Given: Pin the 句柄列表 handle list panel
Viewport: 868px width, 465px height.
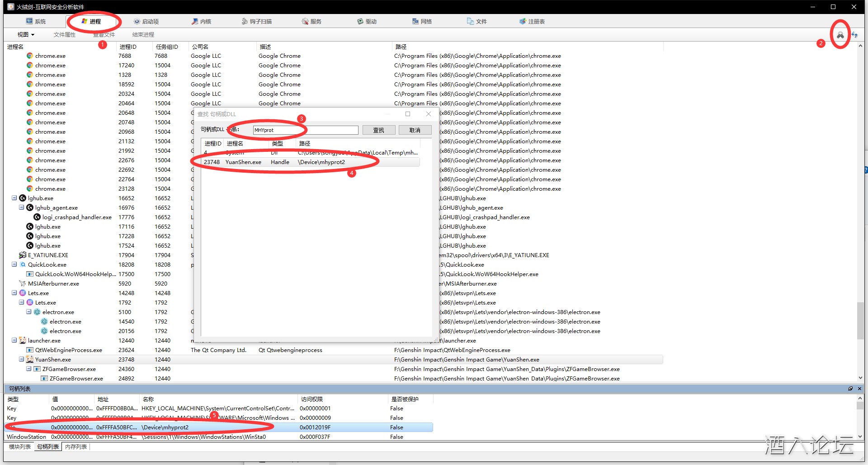Looking at the screenshot, I should [x=850, y=389].
